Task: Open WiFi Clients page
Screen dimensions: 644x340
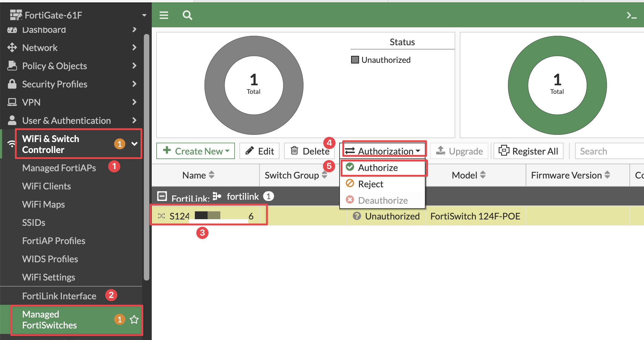Action: 46,186
